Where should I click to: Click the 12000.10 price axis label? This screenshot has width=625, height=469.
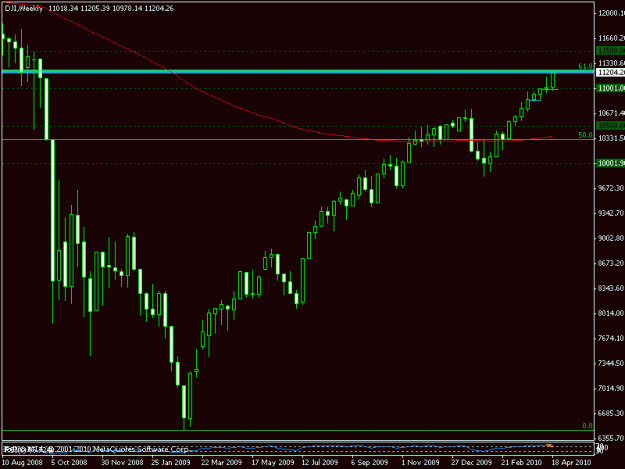point(611,14)
